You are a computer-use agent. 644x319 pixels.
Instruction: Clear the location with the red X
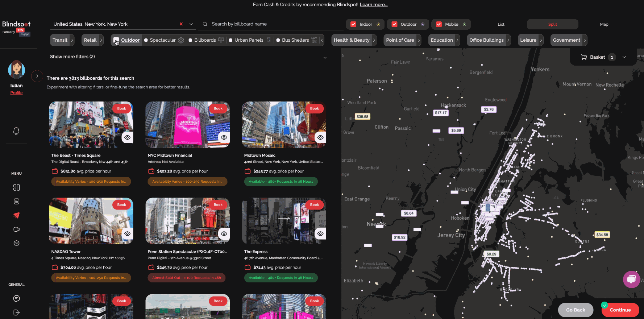pos(181,24)
